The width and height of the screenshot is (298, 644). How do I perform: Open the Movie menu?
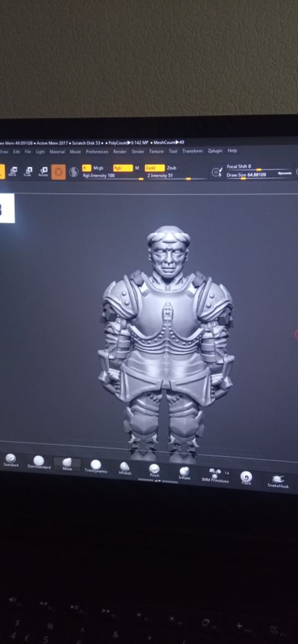coord(75,151)
